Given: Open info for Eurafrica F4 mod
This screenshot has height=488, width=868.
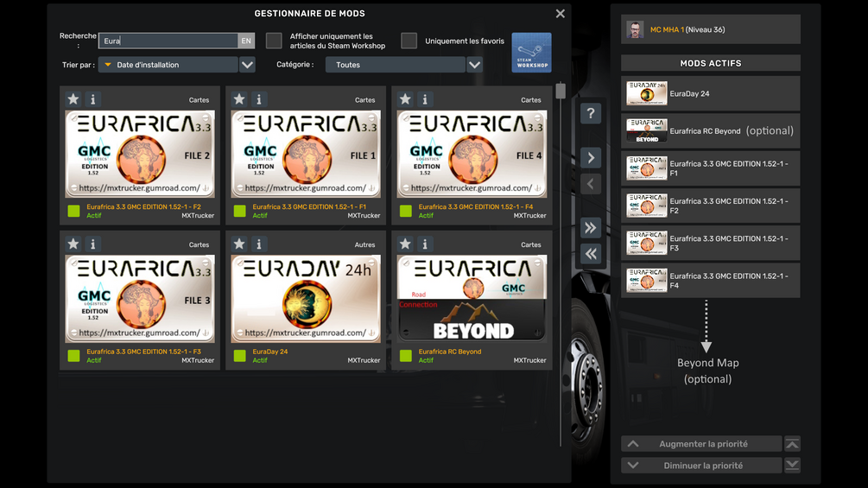Looking at the screenshot, I should click(425, 99).
